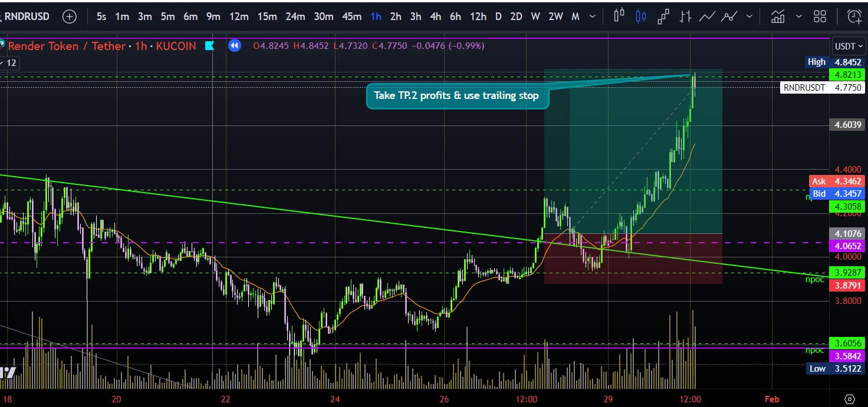
Task: Choose the 12h interval
Action: tap(478, 16)
